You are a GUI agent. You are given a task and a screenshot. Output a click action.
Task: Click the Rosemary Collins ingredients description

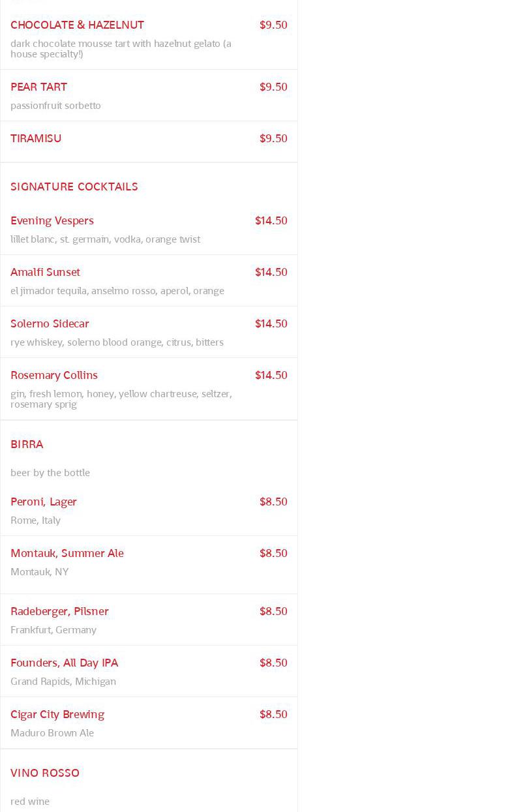point(121,398)
